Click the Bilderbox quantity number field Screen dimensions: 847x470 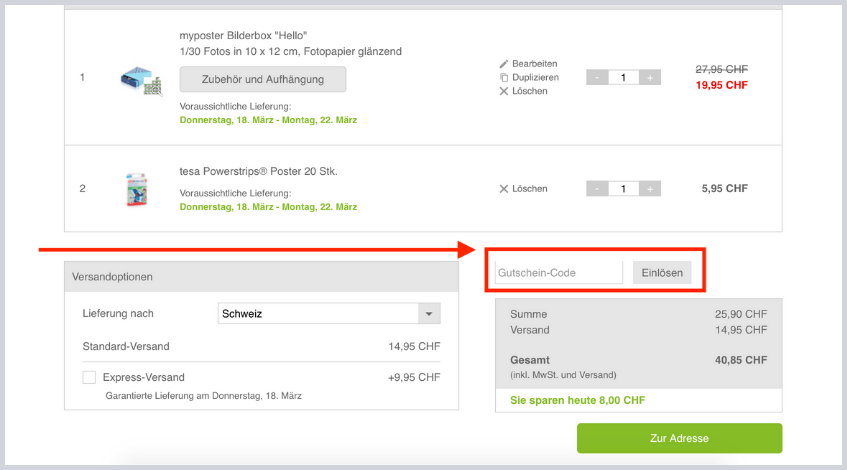point(623,77)
